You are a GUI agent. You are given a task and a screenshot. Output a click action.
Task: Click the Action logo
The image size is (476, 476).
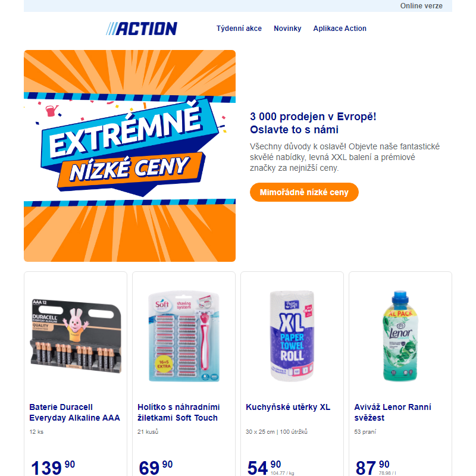point(142,29)
